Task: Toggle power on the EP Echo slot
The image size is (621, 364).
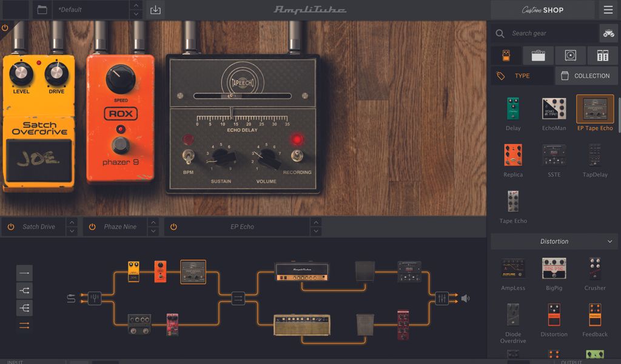Action: [x=173, y=227]
